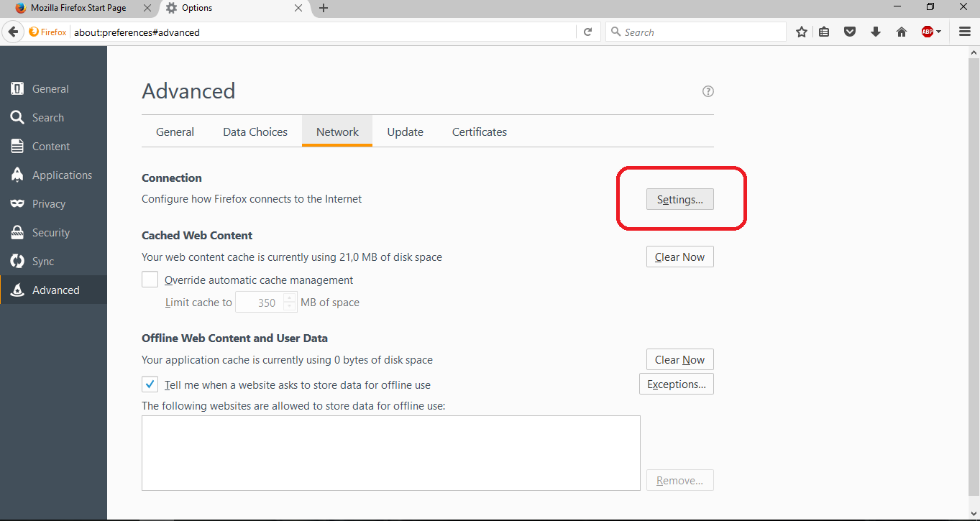Bookmark this page with the star
The height and width of the screenshot is (521, 980).
[802, 32]
